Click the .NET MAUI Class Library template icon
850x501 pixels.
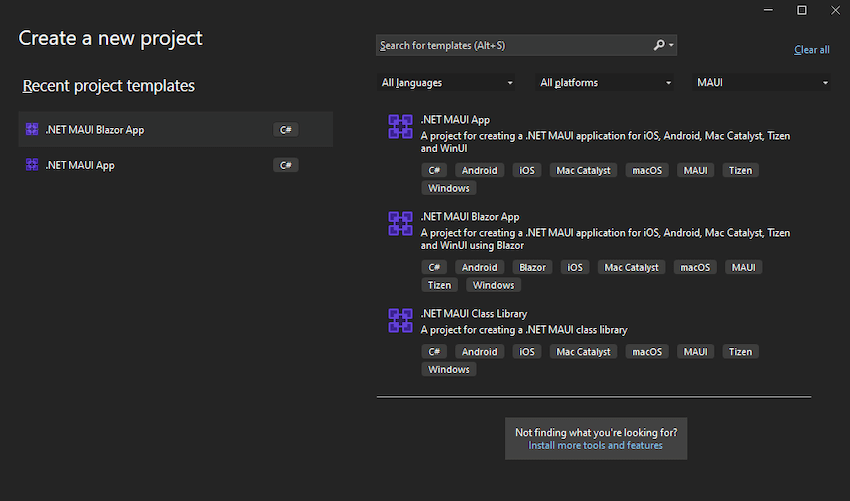pos(401,320)
